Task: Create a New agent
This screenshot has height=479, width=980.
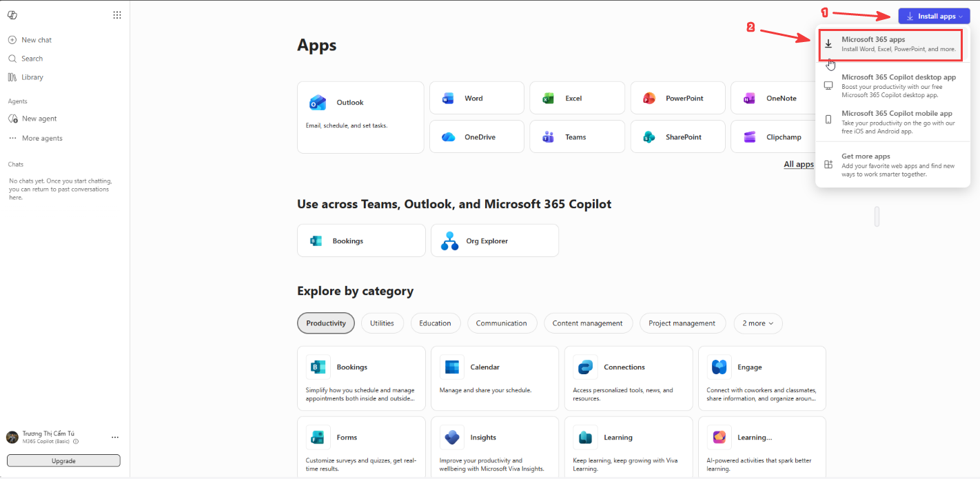Action: 32,119
